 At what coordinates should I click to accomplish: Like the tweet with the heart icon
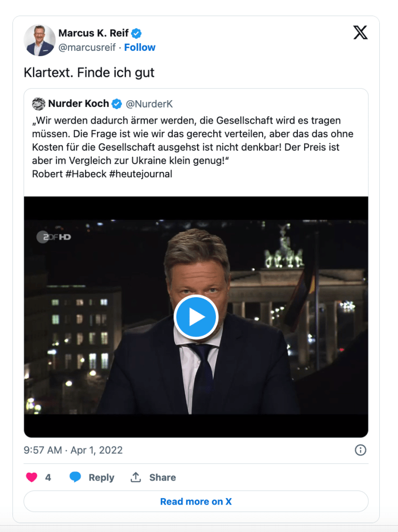[x=32, y=477]
